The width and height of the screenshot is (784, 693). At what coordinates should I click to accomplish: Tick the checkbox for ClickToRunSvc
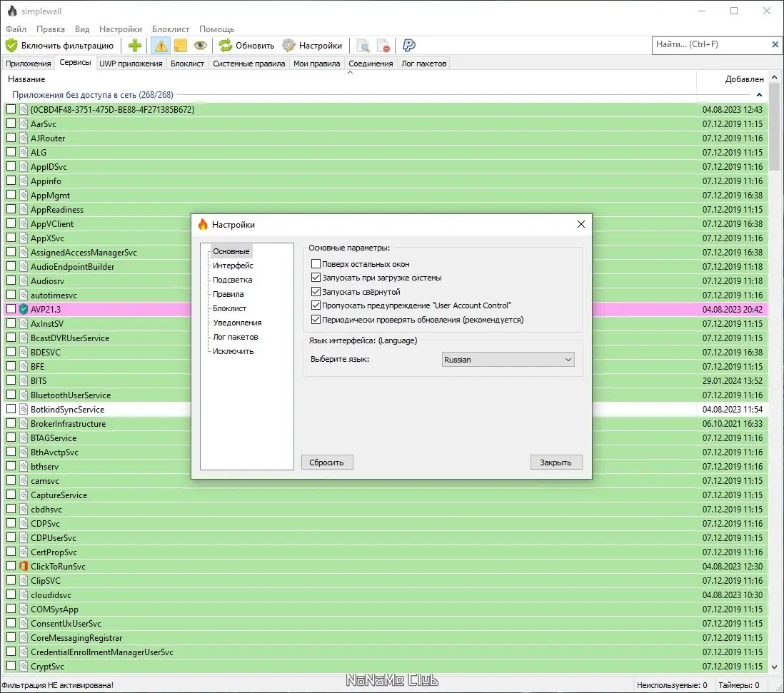coord(11,566)
